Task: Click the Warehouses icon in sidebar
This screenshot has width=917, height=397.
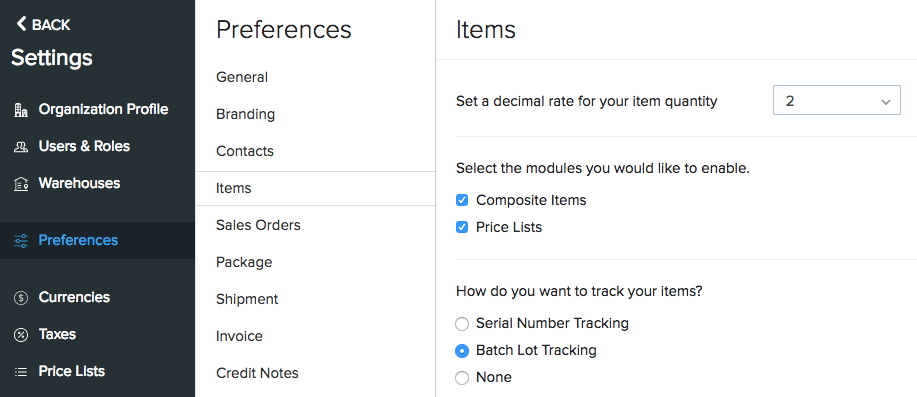Action: pyautogui.click(x=21, y=184)
